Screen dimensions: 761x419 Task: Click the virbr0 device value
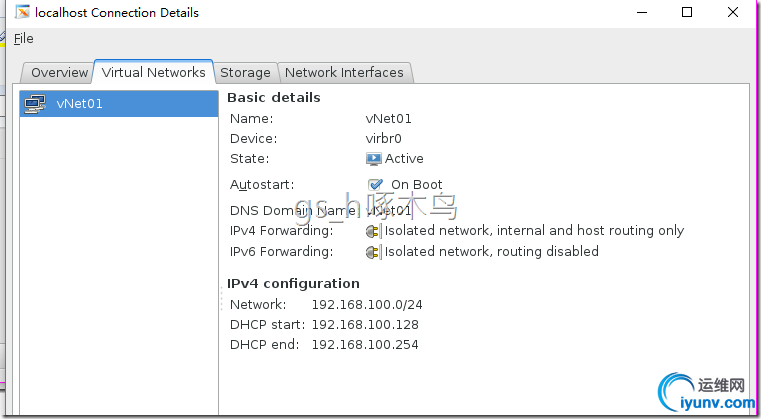tap(384, 138)
